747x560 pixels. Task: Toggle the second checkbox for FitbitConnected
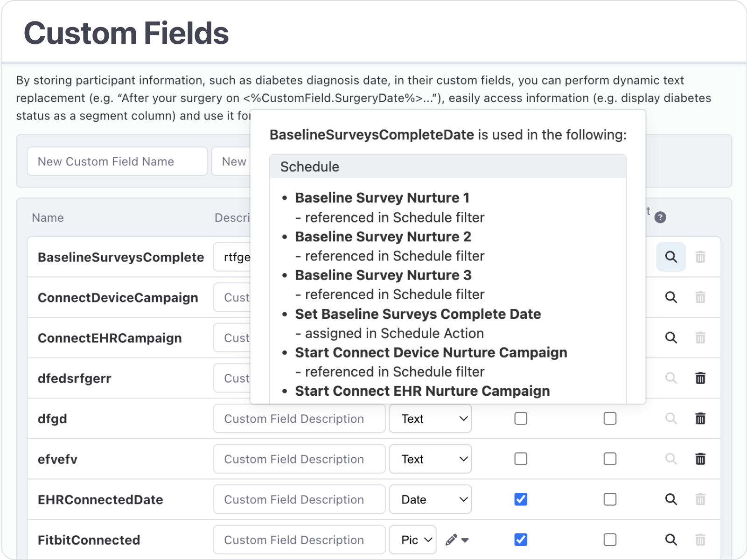pos(610,540)
